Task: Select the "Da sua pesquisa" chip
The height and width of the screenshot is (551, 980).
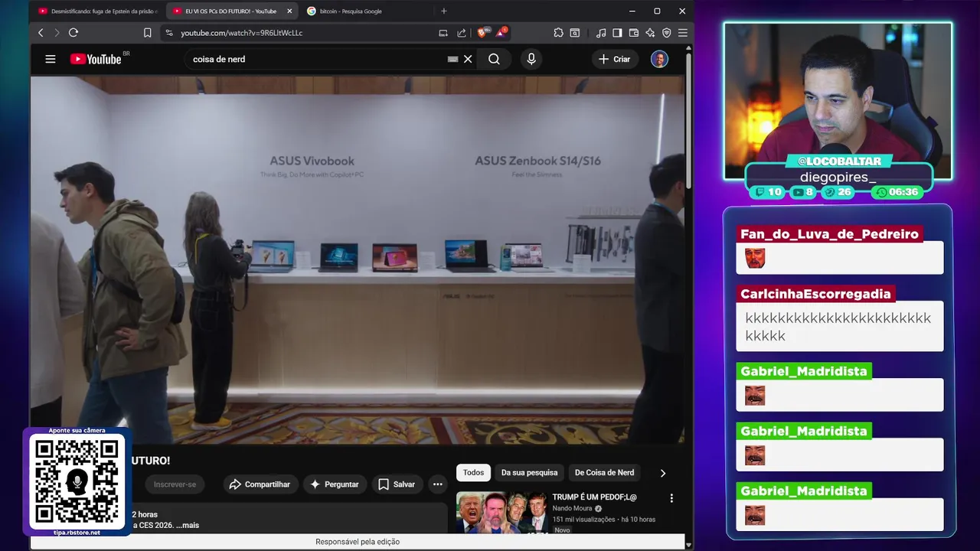Action: tap(529, 473)
